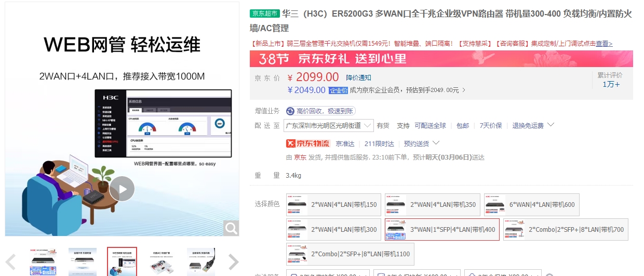Open the 查看> link in promo line
Screen dimensions: 644x276
pyautogui.click(x=604, y=44)
